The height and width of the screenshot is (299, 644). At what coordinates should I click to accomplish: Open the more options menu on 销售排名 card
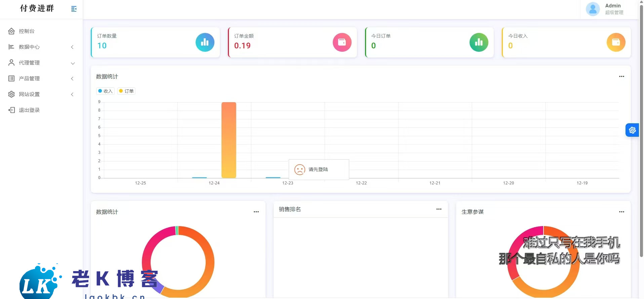pos(439,209)
